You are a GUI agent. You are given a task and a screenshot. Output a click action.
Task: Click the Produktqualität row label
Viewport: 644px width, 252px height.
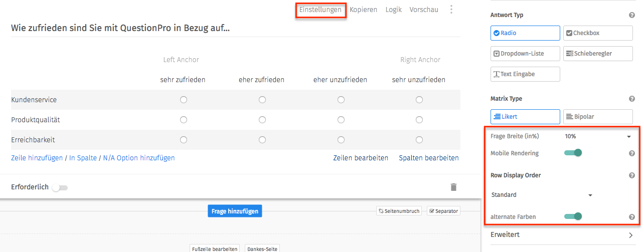[x=36, y=120]
